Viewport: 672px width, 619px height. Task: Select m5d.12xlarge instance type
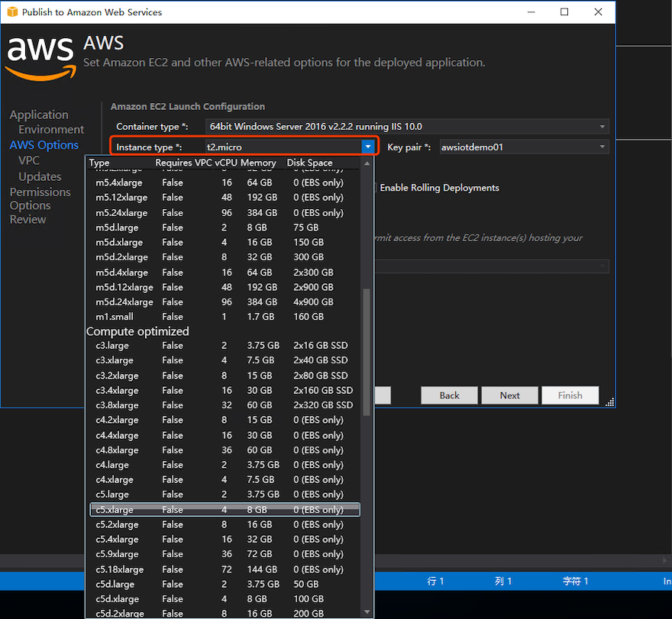225,287
